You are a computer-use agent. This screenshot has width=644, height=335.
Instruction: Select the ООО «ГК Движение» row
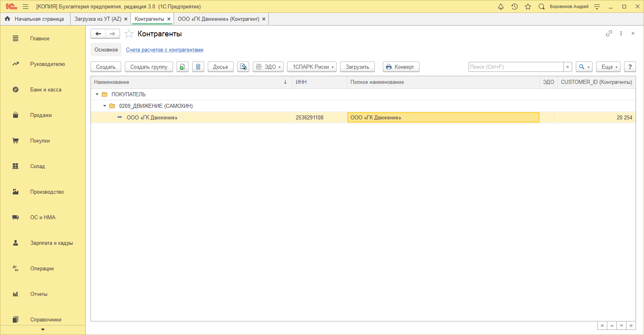[152, 118]
